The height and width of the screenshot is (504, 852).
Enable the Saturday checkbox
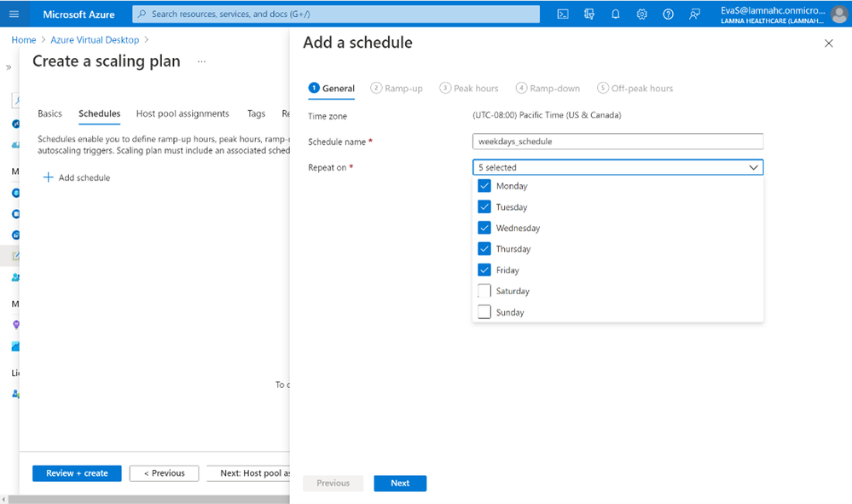484,291
